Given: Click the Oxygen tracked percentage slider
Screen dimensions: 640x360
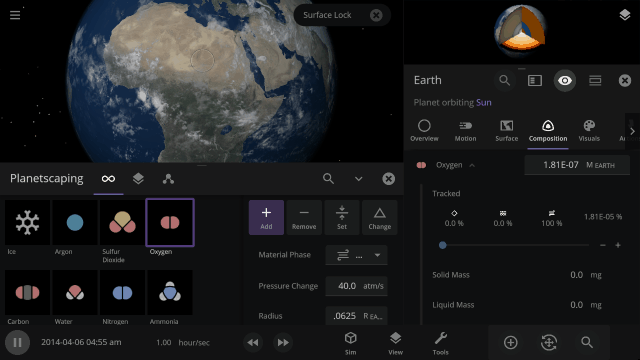Looking at the screenshot, I should point(516,245).
